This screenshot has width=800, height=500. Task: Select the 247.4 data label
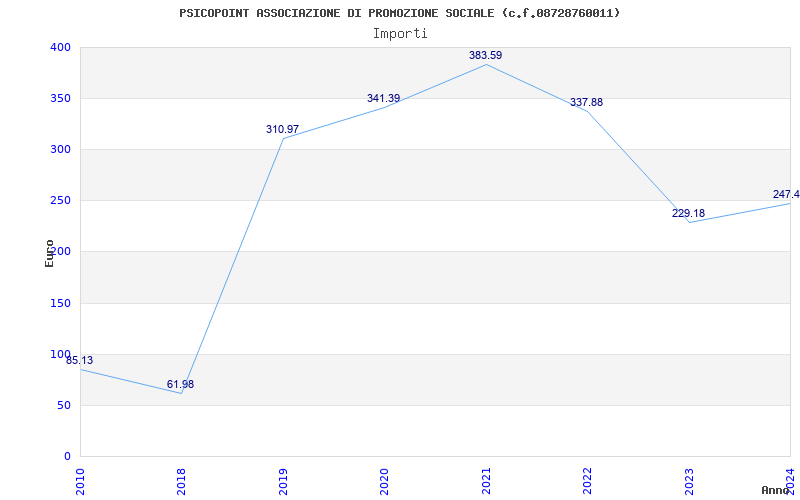coord(786,194)
